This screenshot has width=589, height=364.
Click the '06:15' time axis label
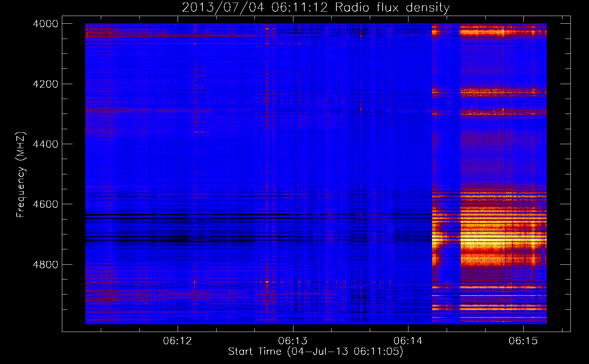pos(523,341)
